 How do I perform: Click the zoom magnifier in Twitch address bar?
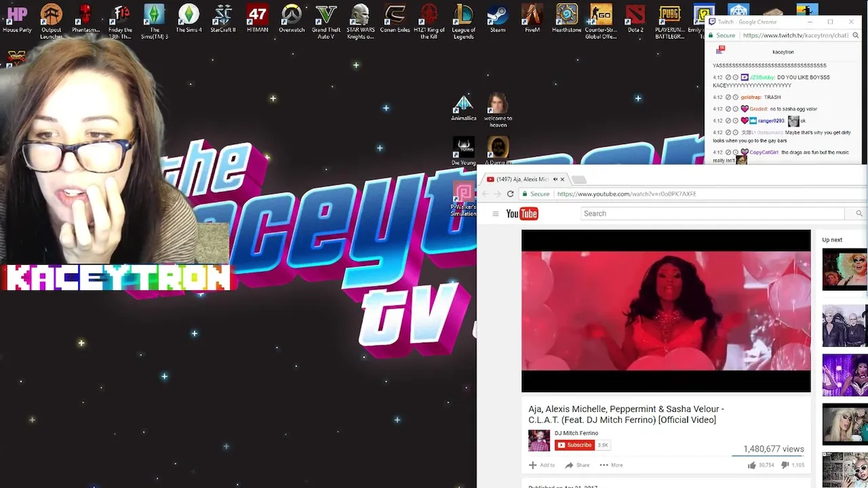tap(857, 35)
